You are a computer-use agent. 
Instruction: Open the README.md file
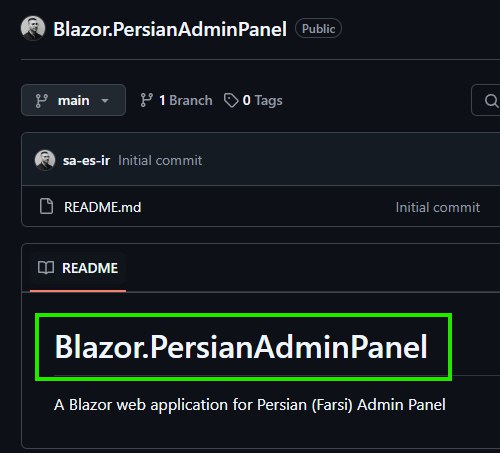(103, 207)
